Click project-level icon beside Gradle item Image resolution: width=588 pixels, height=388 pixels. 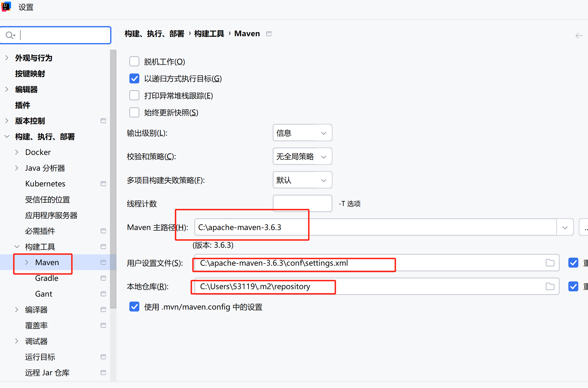[103, 278]
